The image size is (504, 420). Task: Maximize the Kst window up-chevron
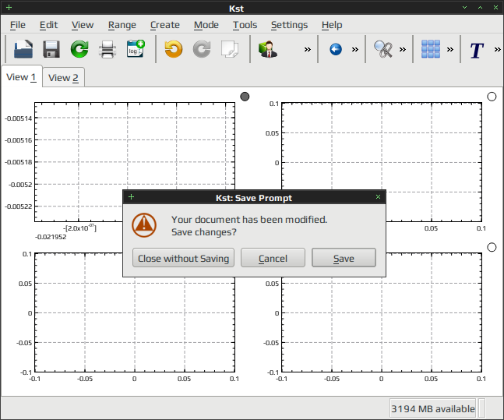point(480,7)
